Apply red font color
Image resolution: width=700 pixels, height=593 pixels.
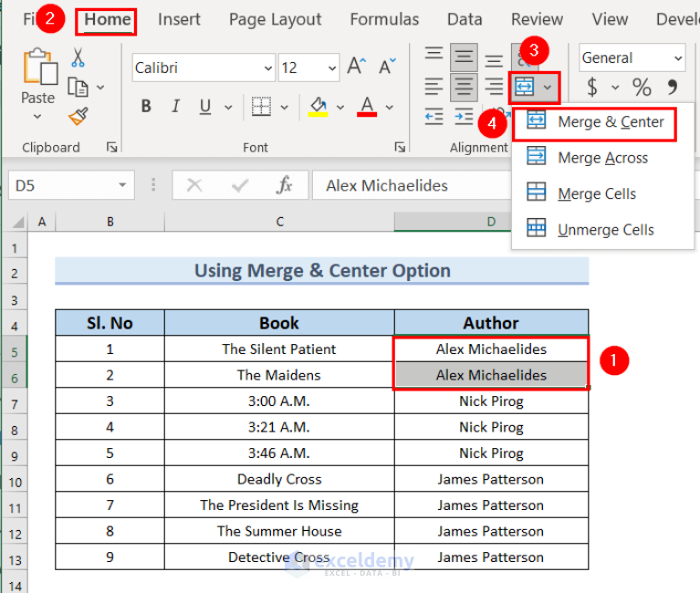coord(367,107)
